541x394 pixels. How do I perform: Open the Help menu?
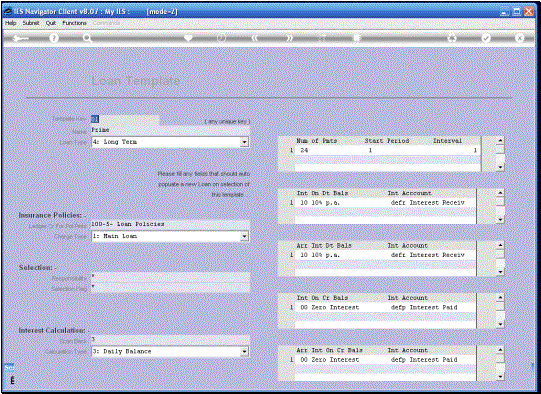[11, 23]
